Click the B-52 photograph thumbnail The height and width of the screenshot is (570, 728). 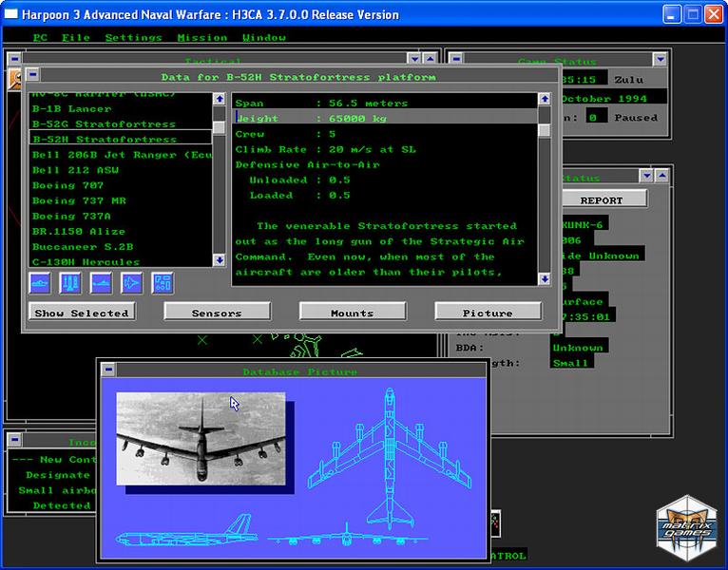pyautogui.click(x=201, y=438)
